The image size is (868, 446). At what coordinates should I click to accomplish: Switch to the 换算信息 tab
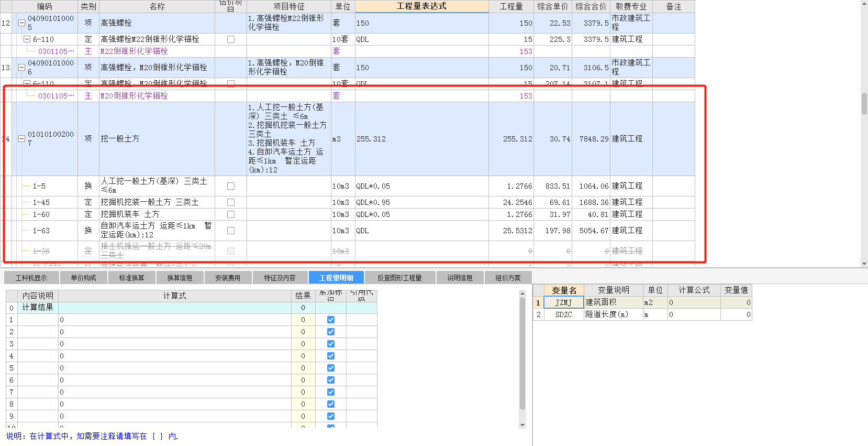(x=180, y=278)
